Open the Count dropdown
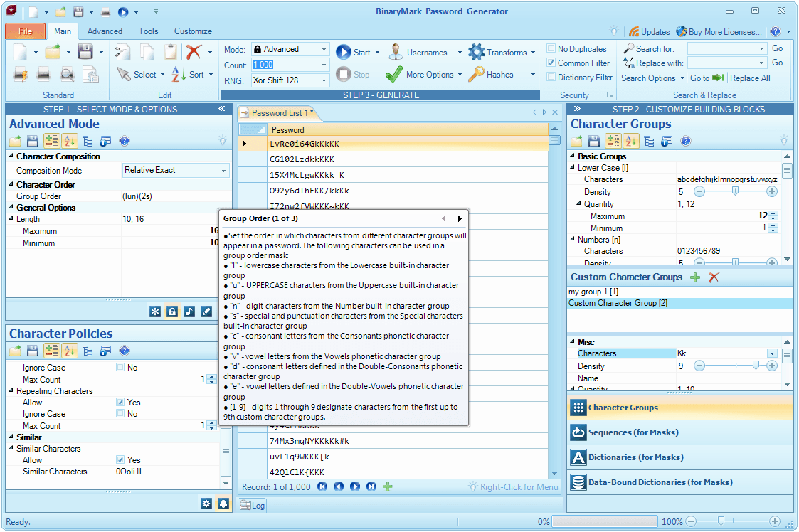Screen dimensions: 799x532 tap(324, 65)
